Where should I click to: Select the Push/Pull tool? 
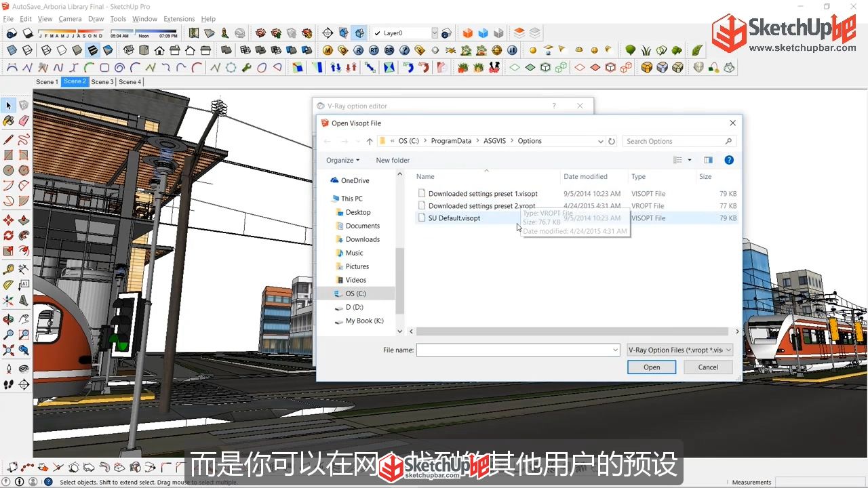[x=24, y=220]
